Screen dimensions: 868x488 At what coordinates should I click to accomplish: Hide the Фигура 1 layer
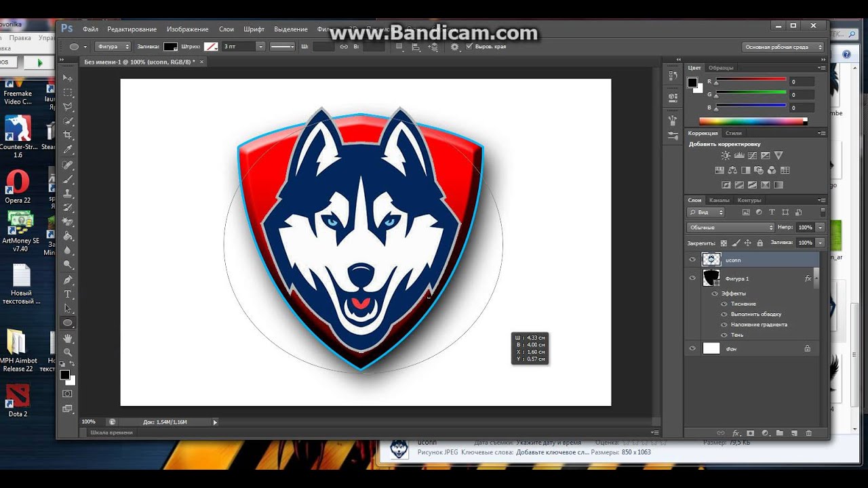(692, 278)
